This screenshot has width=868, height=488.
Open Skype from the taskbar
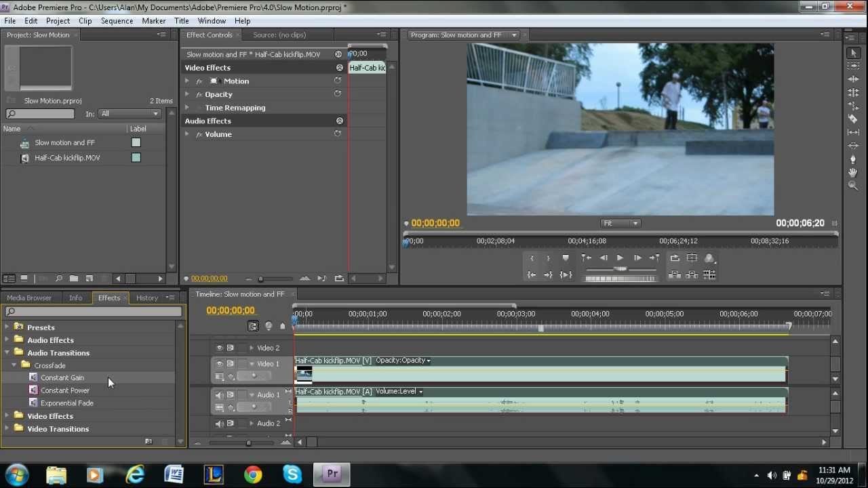(x=292, y=474)
